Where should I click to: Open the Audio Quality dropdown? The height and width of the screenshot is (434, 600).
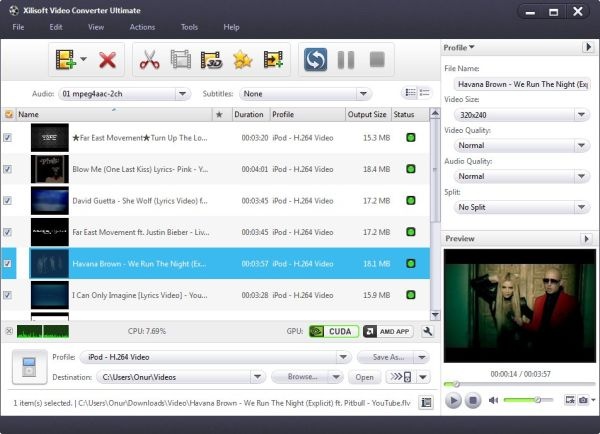pyautogui.click(x=581, y=176)
